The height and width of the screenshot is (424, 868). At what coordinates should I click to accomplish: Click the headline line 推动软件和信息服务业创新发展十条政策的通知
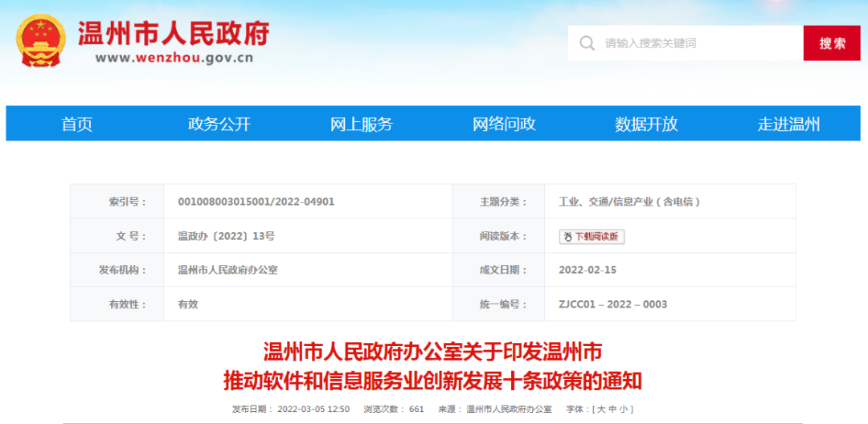point(432,381)
